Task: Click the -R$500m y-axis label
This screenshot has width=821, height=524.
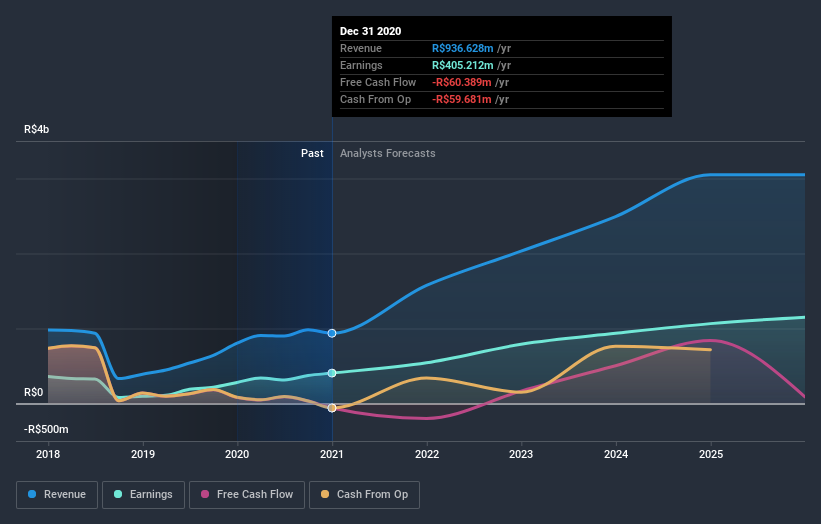Action: (x=46, y=430)
